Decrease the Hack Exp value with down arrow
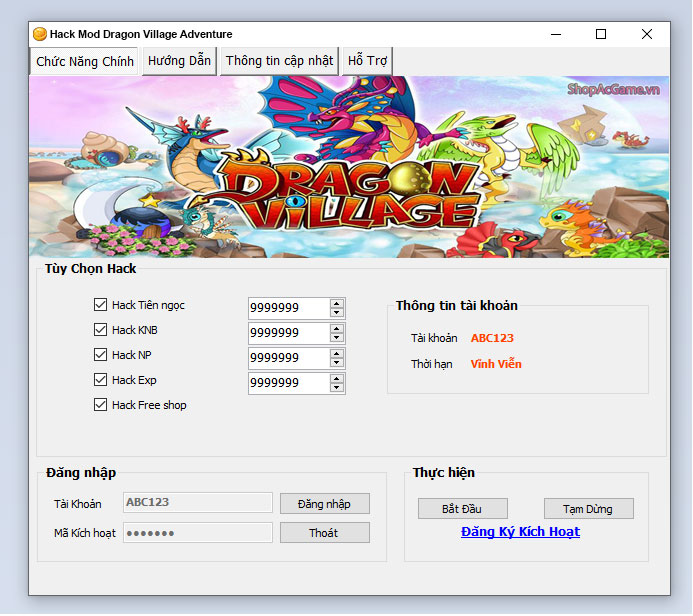This screenshot has height=616, width=693. tap(337, 388)
